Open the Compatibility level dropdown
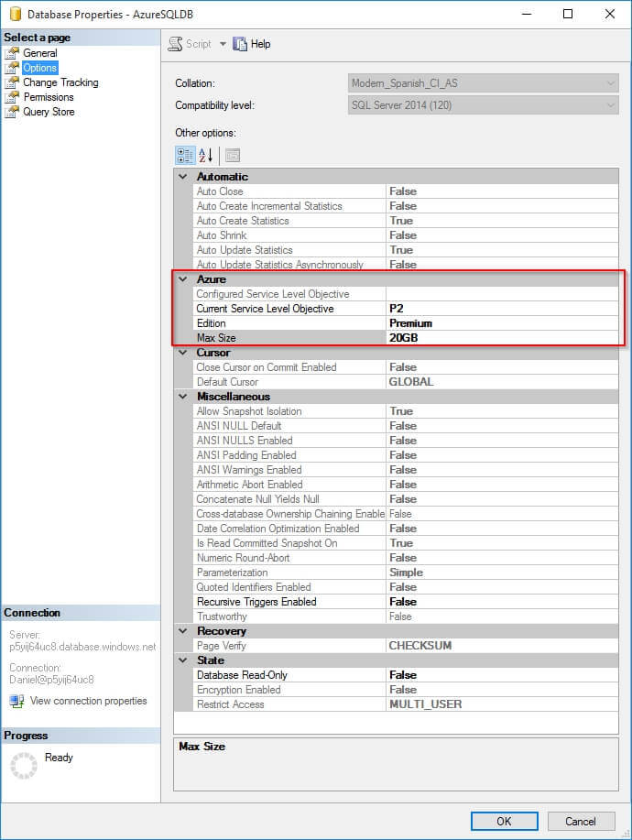The height and width of the screenshot is (840, 632). [x=483, y=105]
